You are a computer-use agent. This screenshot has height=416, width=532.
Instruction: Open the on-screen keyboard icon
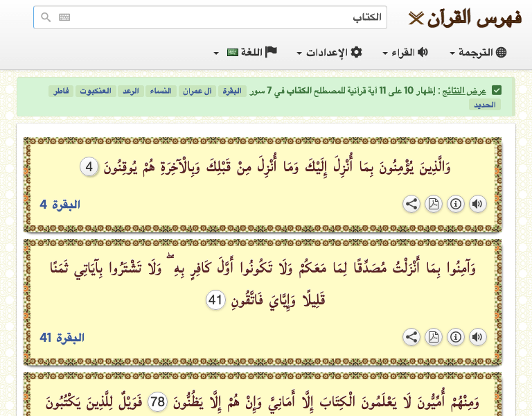(64, 18)
